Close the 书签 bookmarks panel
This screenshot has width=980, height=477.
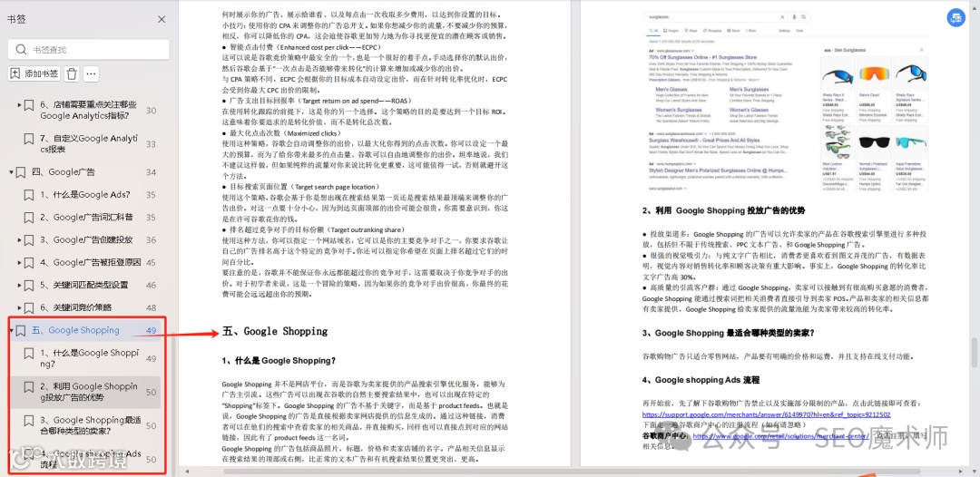(162, 19)
